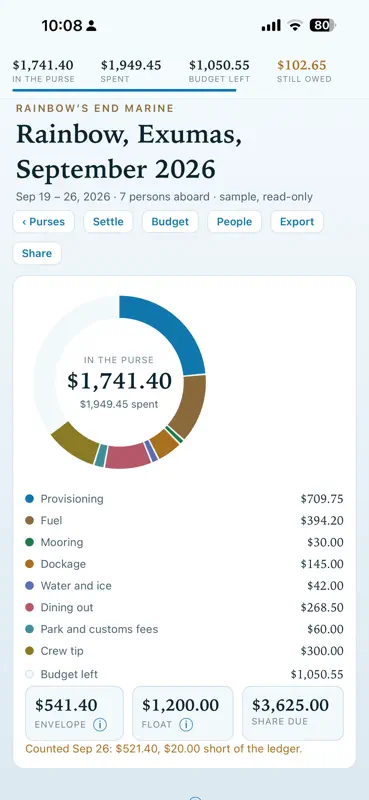Select the Still Owed summary tab

click(x=304, y=71)
